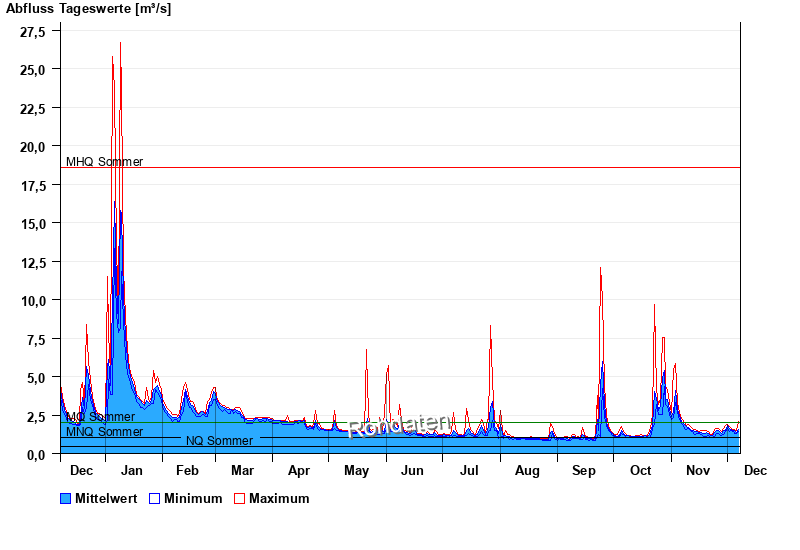Click the 20,0 y-axis tick label

click(33, 146)
